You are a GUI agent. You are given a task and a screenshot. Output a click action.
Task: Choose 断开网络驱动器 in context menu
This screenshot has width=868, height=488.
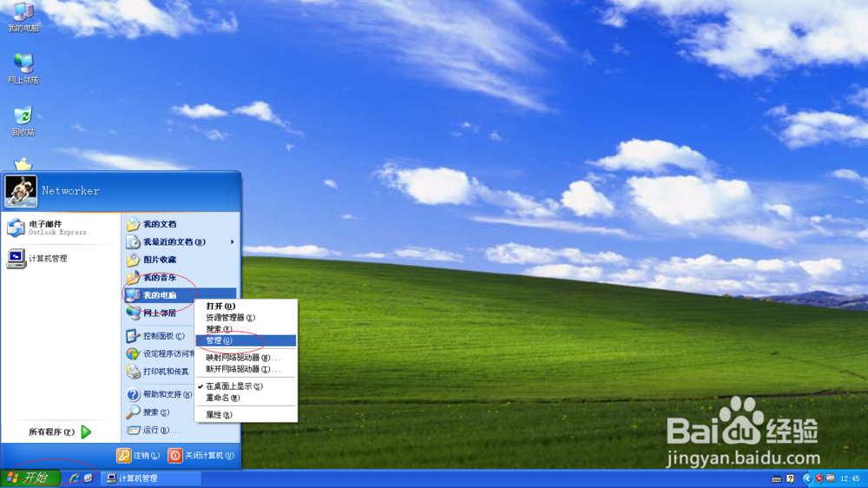pos(246,369)
